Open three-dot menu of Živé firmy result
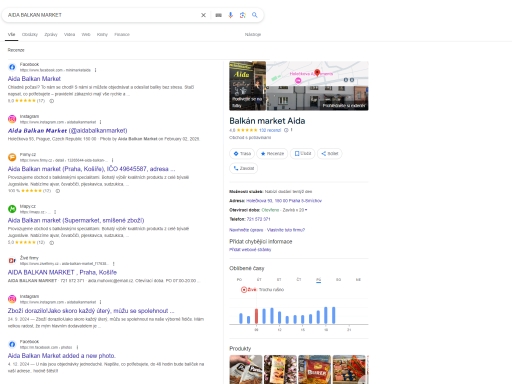 coord(114,264)
